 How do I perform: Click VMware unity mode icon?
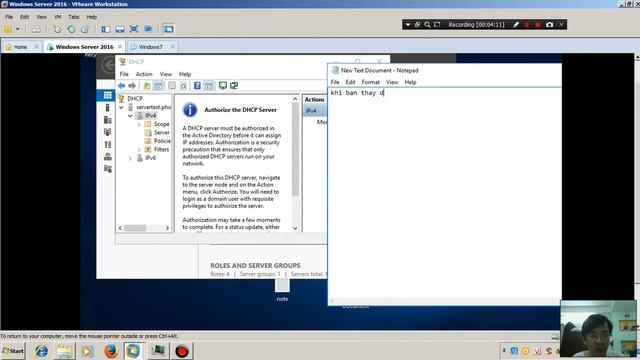pyautogui.click(x=148, y=29)
